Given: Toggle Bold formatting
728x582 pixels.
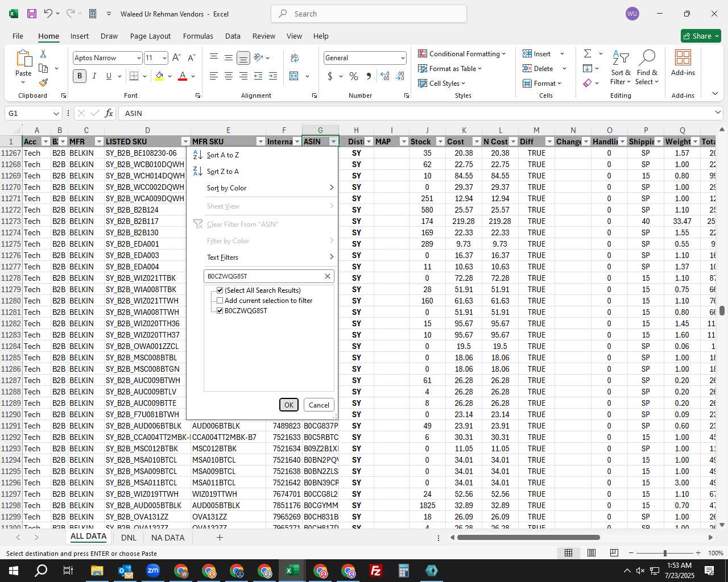Looking at the screenshot, I should 80,76.
